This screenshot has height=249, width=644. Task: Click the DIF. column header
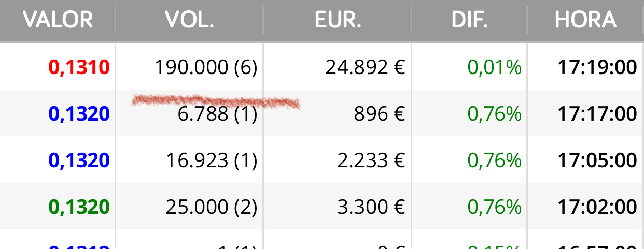[x=469, y=20]
